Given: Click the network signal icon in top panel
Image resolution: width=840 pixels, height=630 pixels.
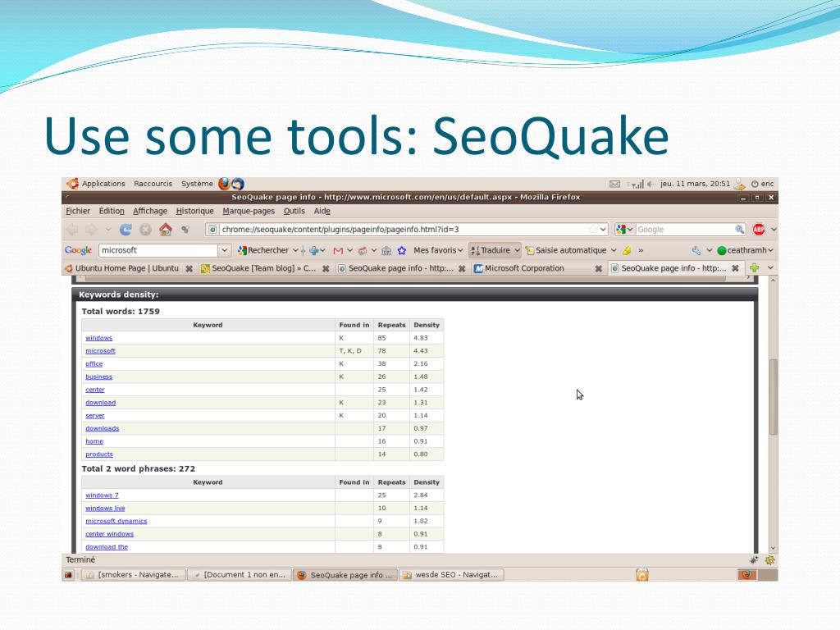Looking at the screenshot, I should click(x=637, y=185).
